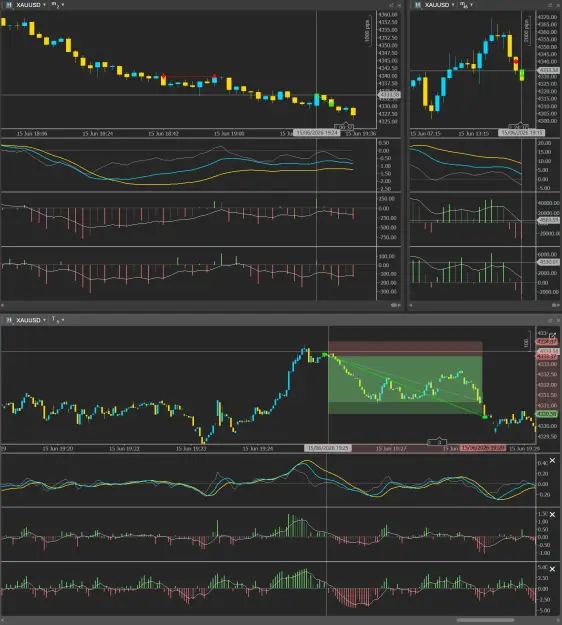Click the countdown timer box on the m2 chart
562x625 pixels.
[344, 127]
